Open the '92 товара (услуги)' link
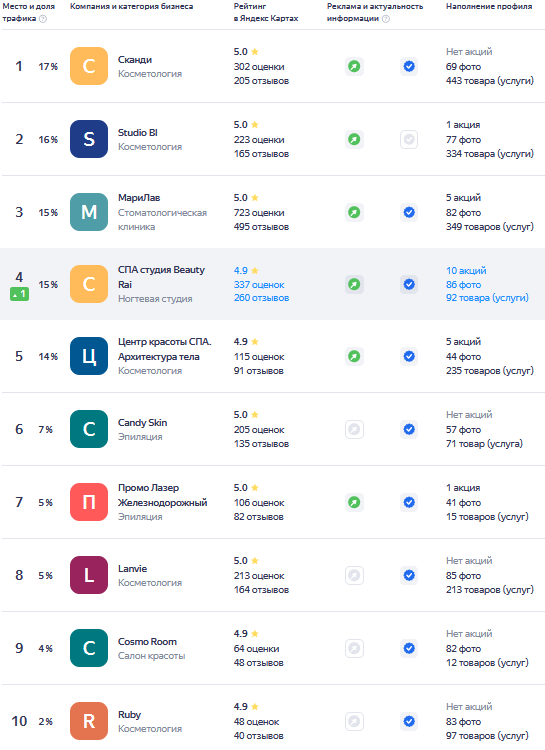Viewport: 545px width, 750px height. [x=487, y=298]
